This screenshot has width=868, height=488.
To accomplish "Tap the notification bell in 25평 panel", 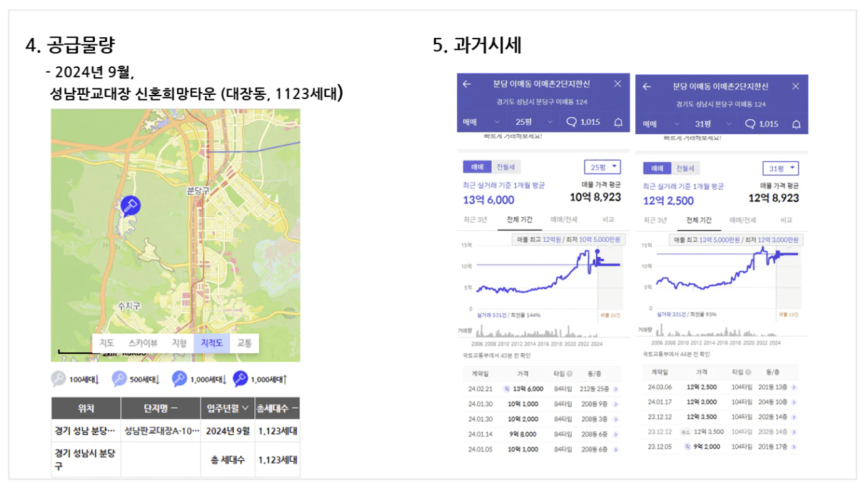I will pyautogui.click(x=618, y=122).
